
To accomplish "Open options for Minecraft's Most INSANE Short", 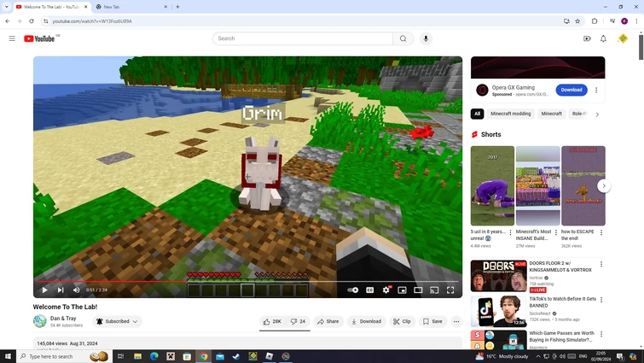I will [x=556, y=232].
